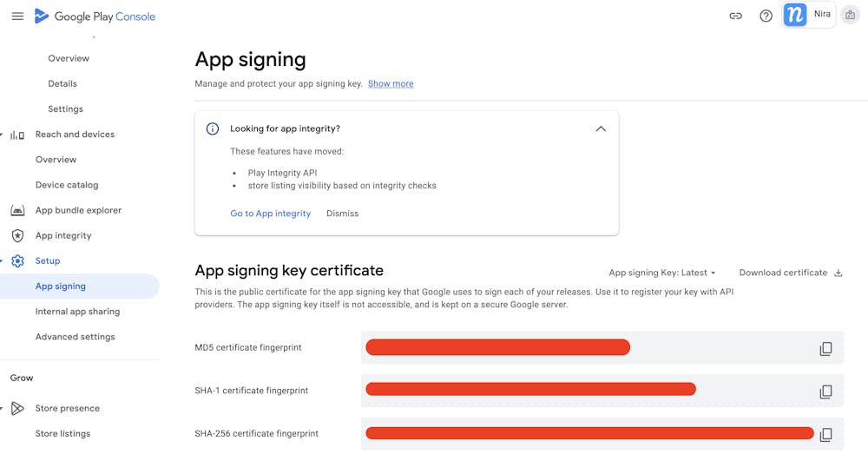Click the download certificate arrow icon
The height and width of the screenshot is (454, 868).
click(x=838, y=273)
